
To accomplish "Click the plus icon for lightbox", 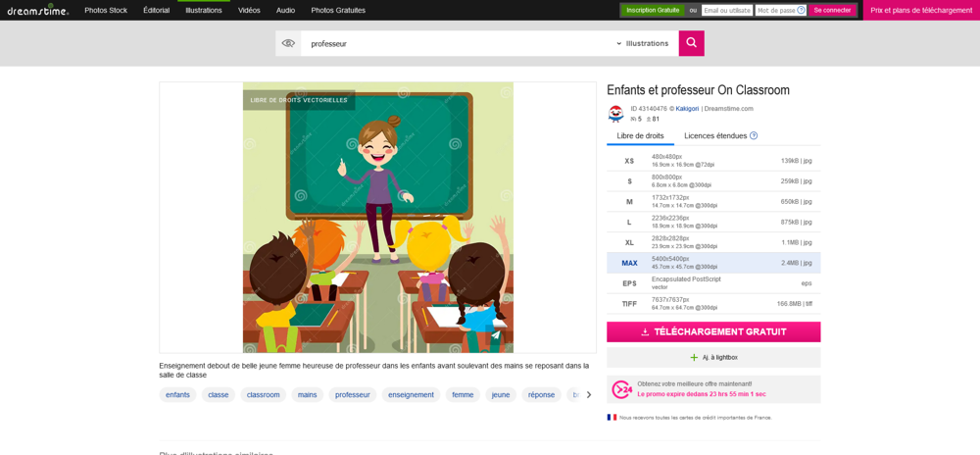I will tap(693, 358).
